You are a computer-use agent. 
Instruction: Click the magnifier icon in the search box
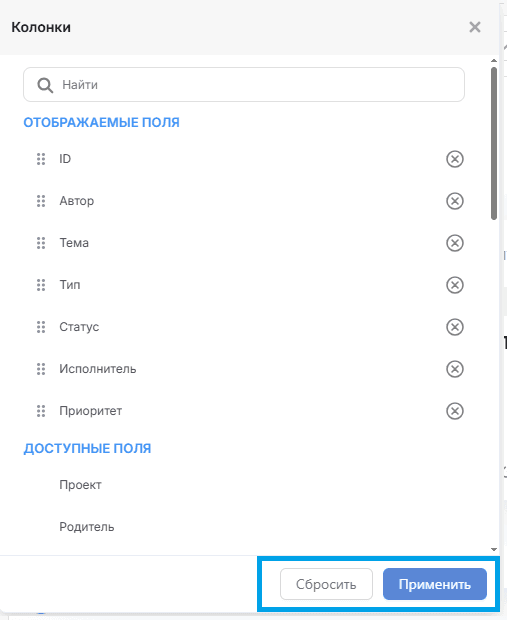45,85
